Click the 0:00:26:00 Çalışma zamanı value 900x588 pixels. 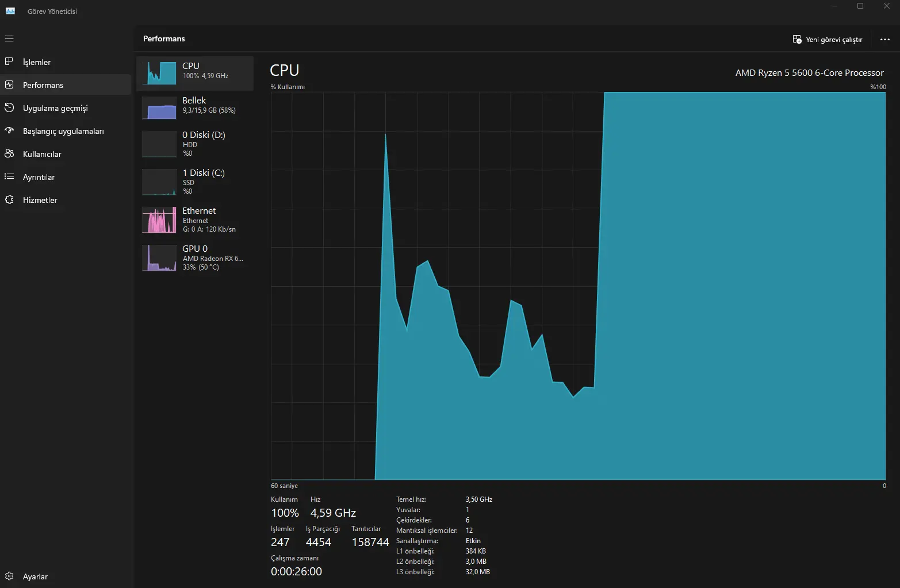[x=296, y=571]
